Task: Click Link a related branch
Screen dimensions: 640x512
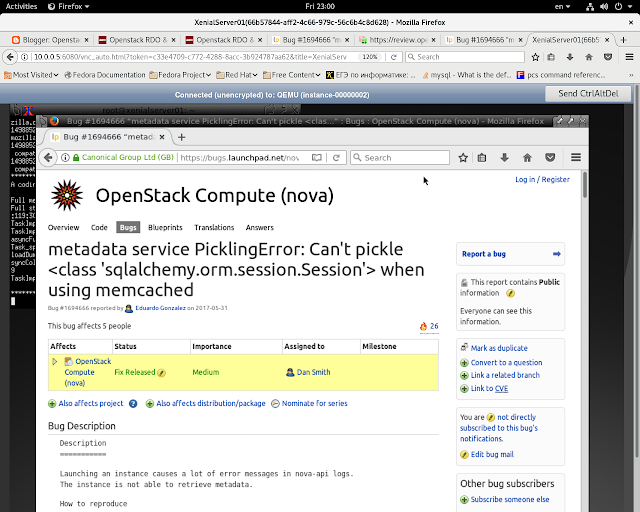Action: coord(505,375)
